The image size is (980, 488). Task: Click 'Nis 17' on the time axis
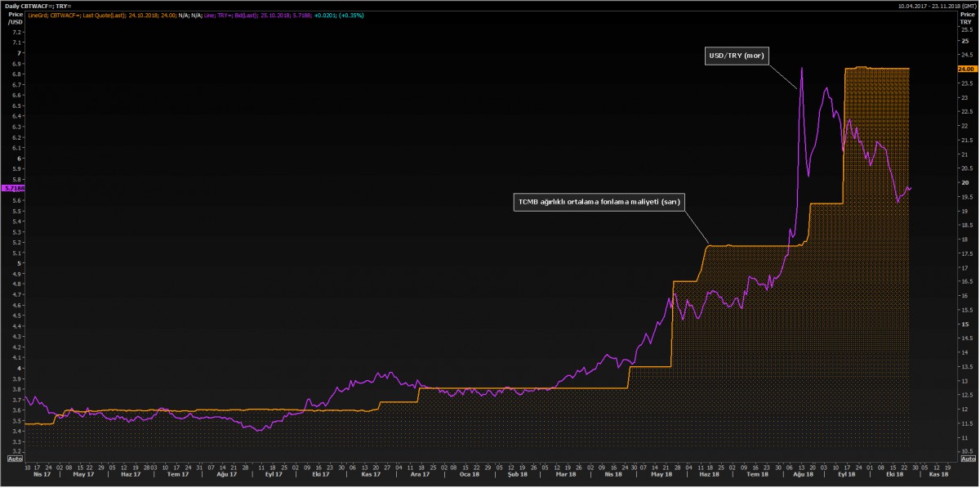click(38, 474)
